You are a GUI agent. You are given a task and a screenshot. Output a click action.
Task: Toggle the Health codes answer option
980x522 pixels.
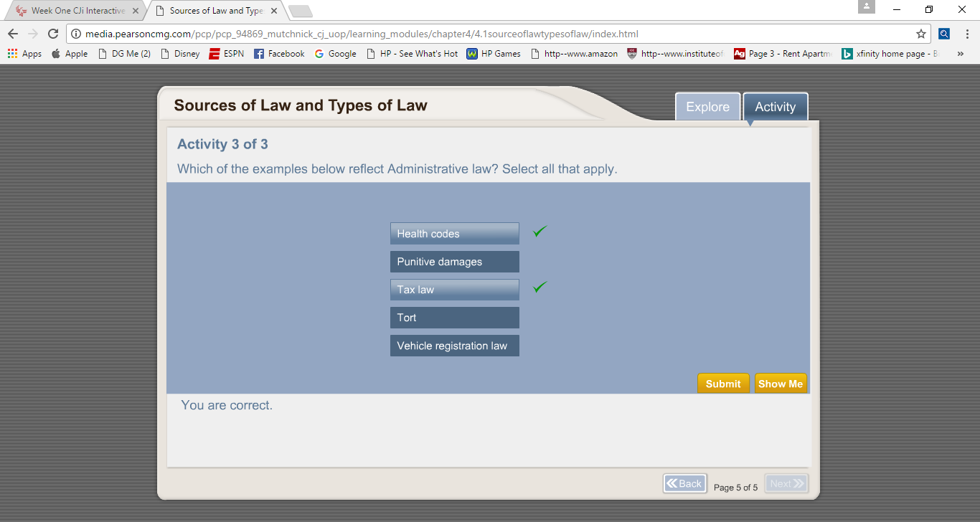pyautogui.click(x=454, y=234)
